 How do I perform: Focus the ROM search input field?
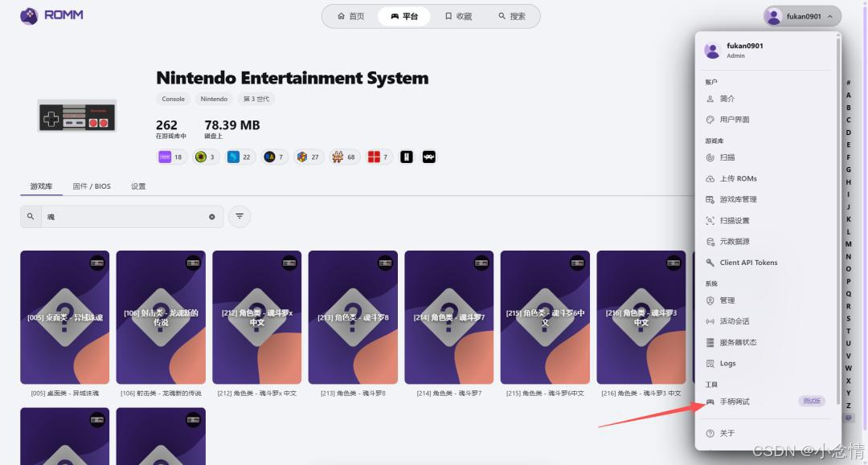123,217
